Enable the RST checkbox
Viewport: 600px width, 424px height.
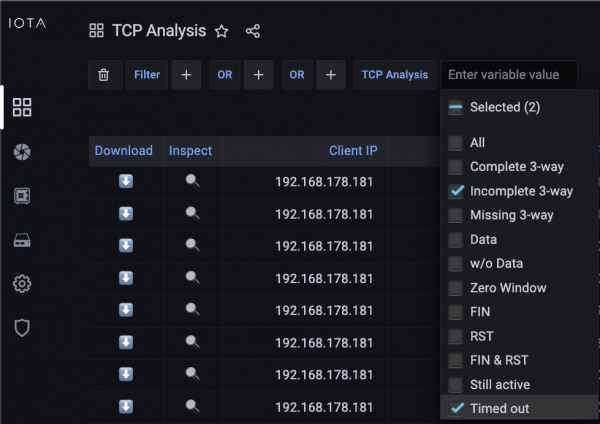click(456, 336)
